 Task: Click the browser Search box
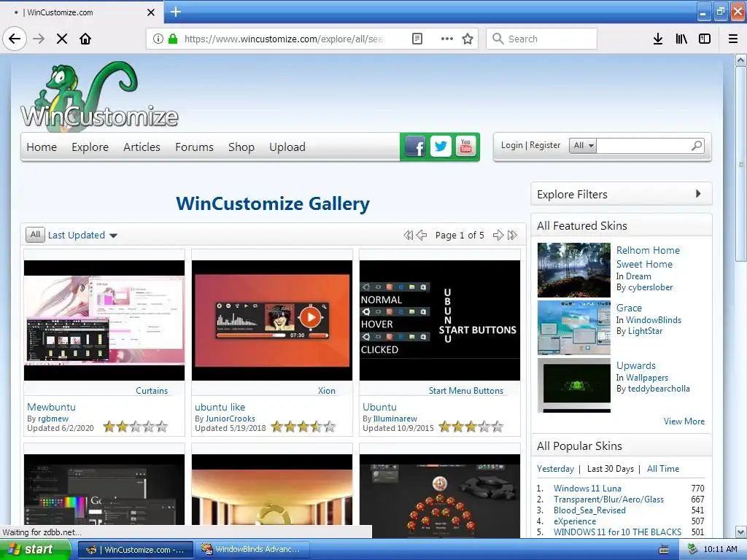tap(541, 39)
